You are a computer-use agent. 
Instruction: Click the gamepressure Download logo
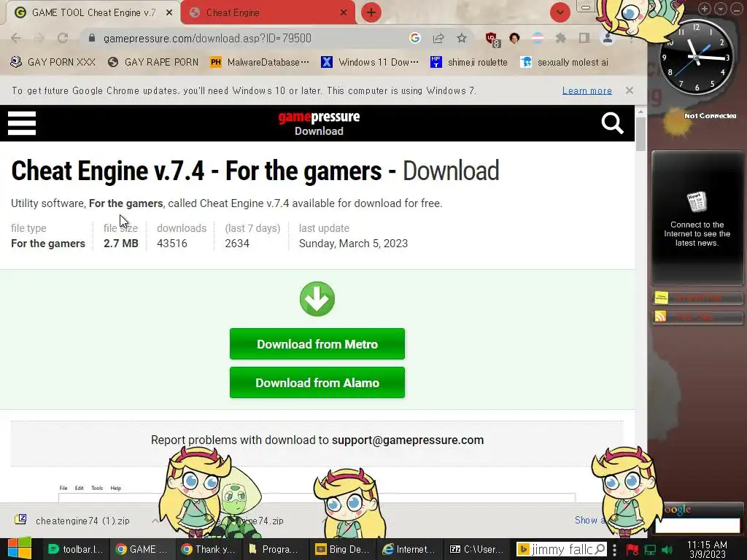coord(319,123)
